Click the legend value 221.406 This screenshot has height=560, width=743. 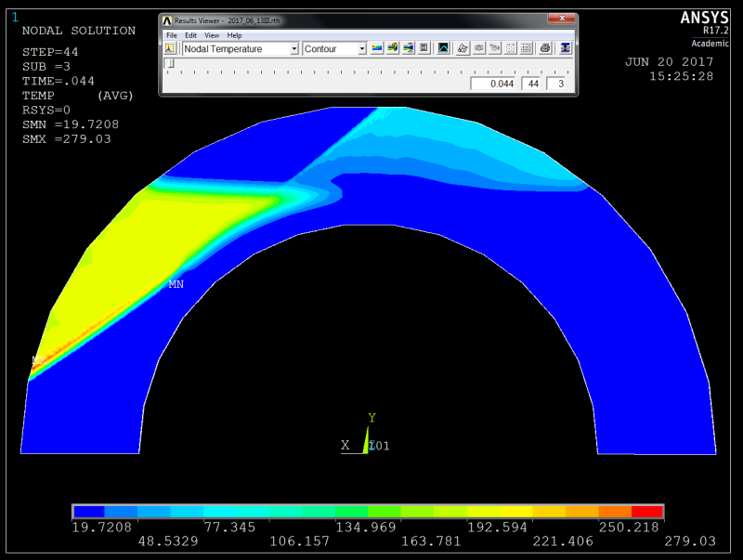coord(563,541)
